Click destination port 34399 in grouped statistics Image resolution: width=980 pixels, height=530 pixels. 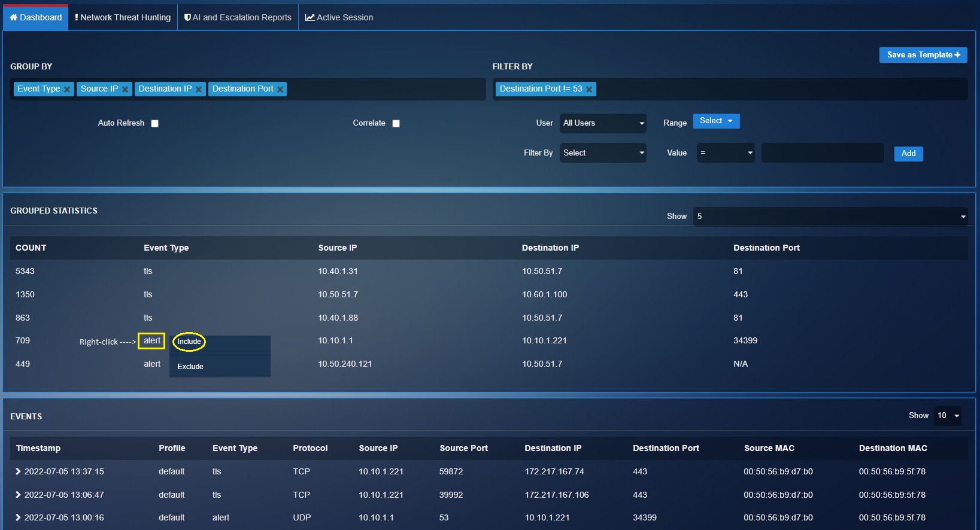coord(745,340)
